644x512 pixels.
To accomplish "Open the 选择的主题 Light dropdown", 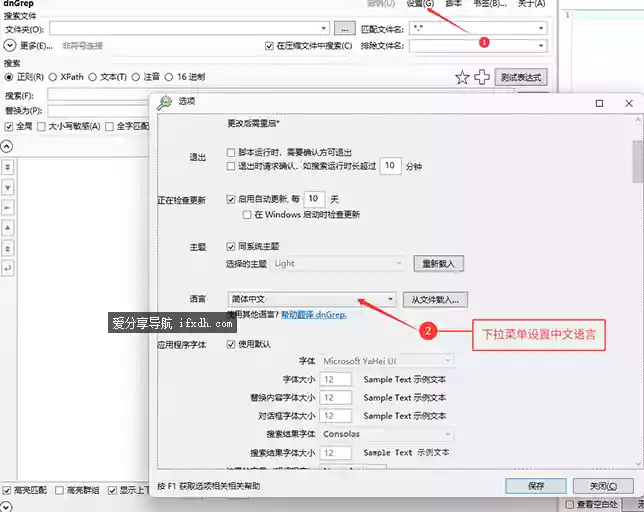I will pos(338,264).
